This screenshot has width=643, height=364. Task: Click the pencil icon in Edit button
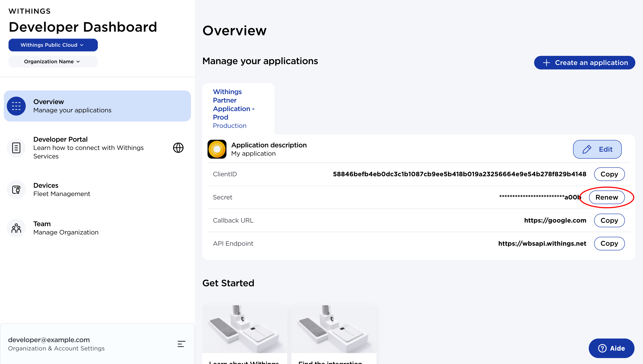coord(587,149)
